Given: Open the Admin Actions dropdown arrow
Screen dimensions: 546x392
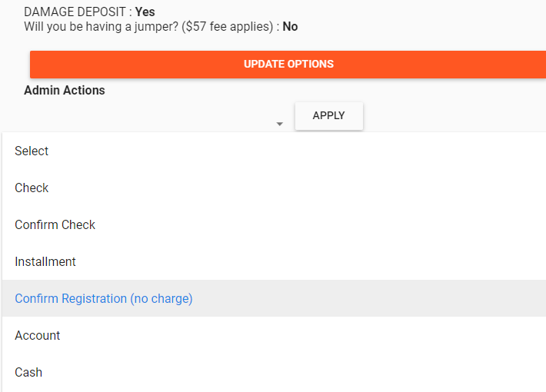Looking at the screenshot, I should 280,124.
